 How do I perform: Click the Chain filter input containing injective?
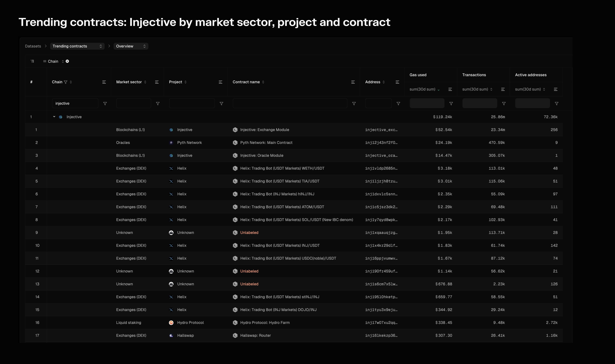75,103
